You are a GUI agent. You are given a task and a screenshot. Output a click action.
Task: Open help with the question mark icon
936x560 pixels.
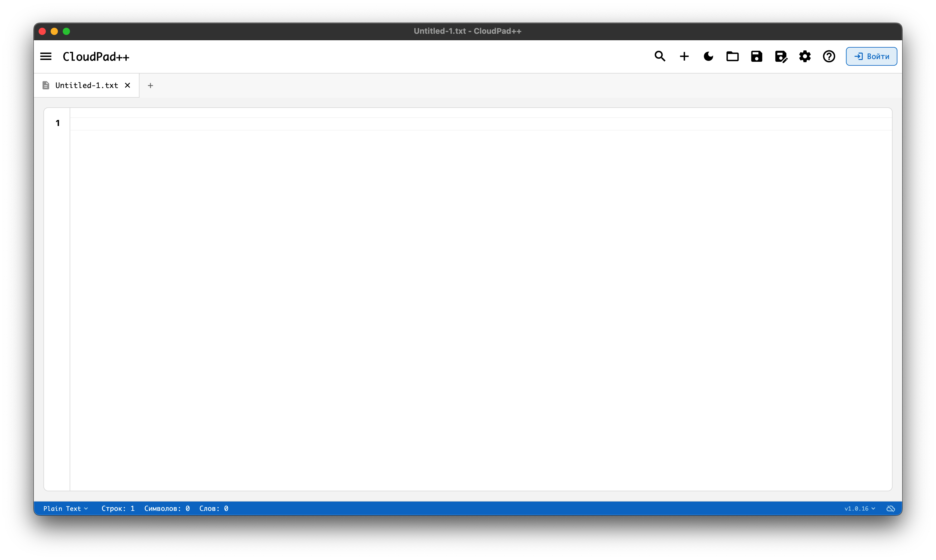click(829, 56)
